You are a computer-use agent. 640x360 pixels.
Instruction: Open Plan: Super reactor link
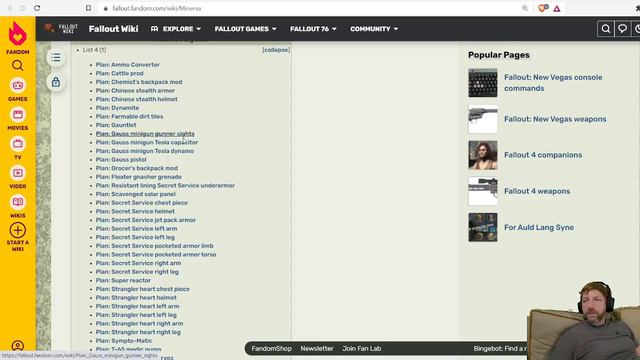click(x=123, y=280)
